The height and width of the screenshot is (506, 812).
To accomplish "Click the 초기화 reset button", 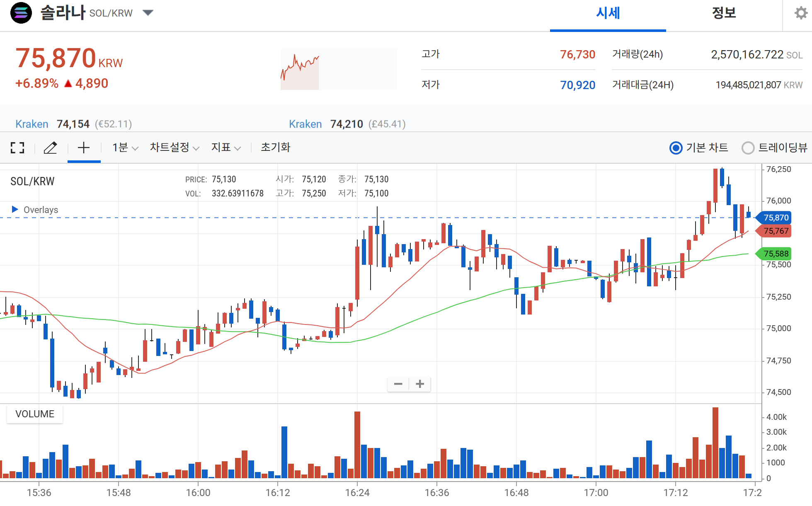I will coord(275,148).
